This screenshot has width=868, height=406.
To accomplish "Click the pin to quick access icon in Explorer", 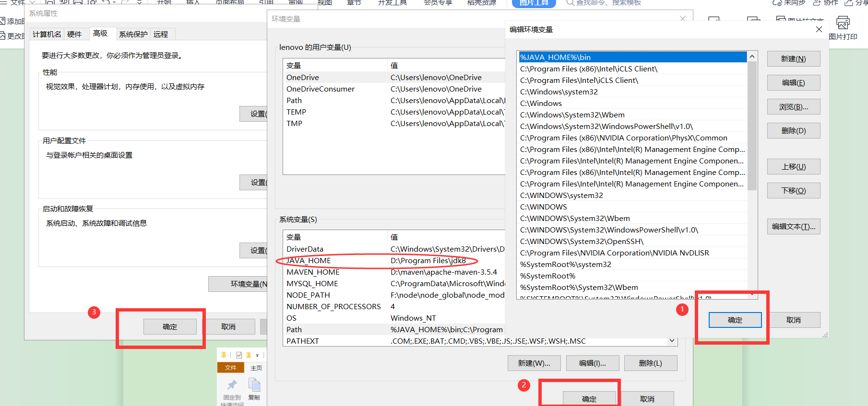I will [232, 385].
